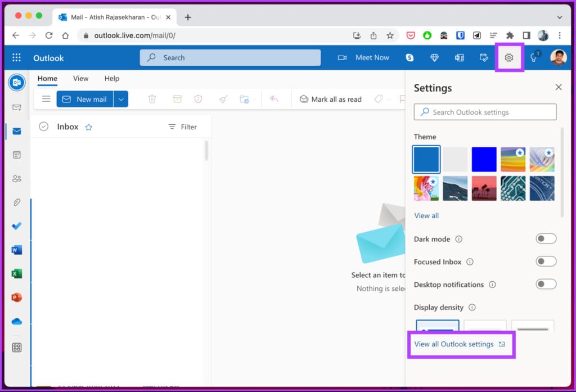
Task: Add Inbox to favorites star
Action: [x=88, y=127]
